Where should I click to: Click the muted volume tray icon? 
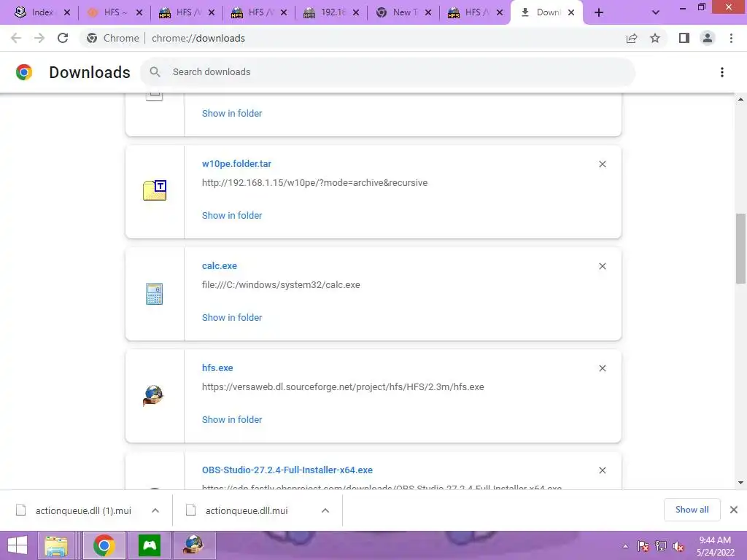[x=678, y=546]
